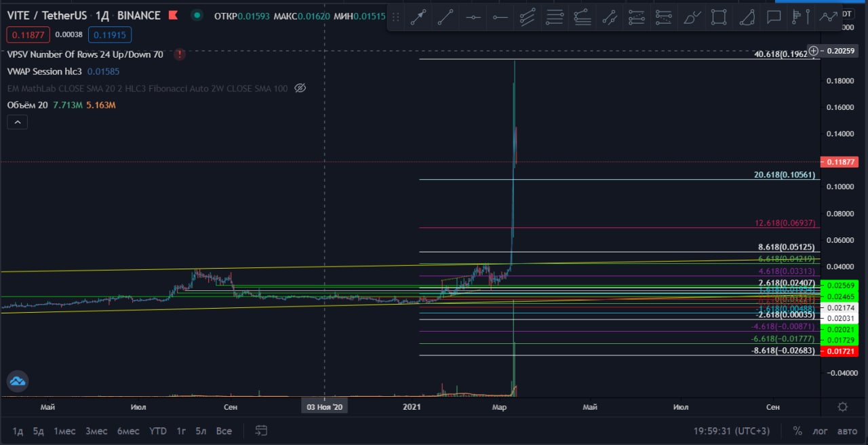Click the 20.618(0.10561) Fibonacci level label

(785, 174)
